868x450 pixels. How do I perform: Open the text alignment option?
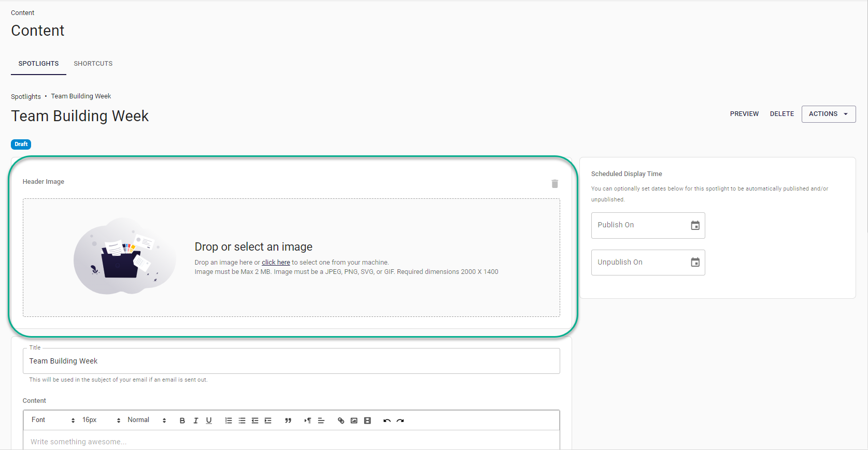(321, 420)
